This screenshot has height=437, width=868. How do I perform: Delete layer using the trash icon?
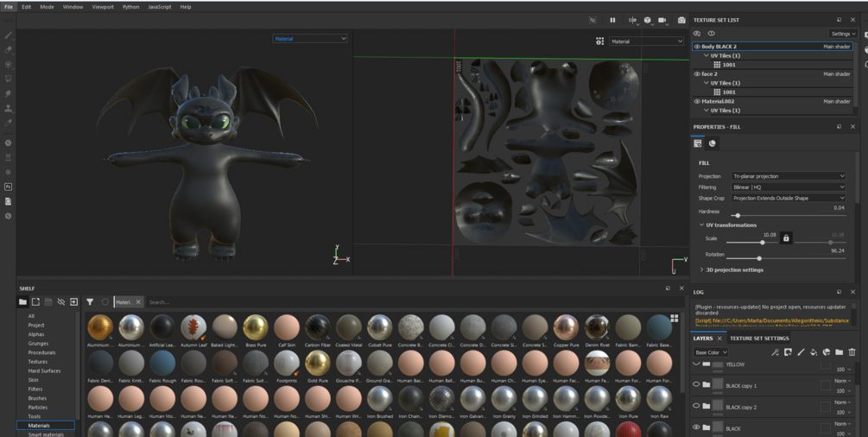(852, 352)
